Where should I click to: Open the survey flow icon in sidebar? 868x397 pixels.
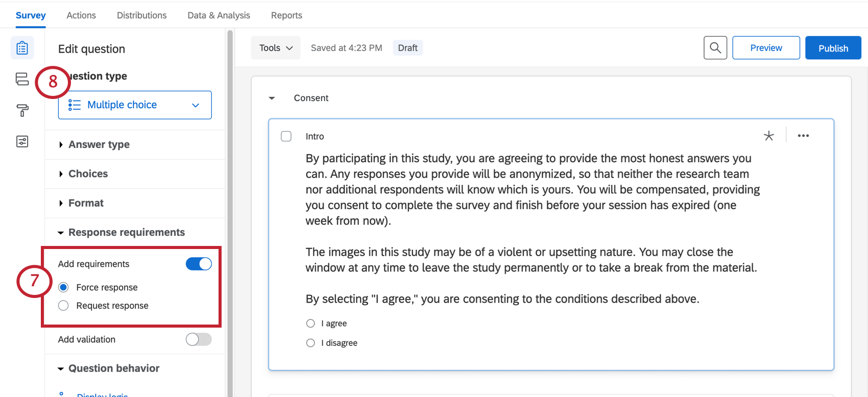click(x=22, y=79)
